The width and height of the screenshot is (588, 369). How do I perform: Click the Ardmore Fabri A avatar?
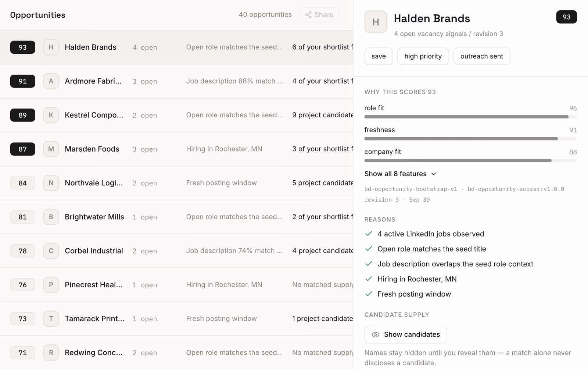(51, 81)
